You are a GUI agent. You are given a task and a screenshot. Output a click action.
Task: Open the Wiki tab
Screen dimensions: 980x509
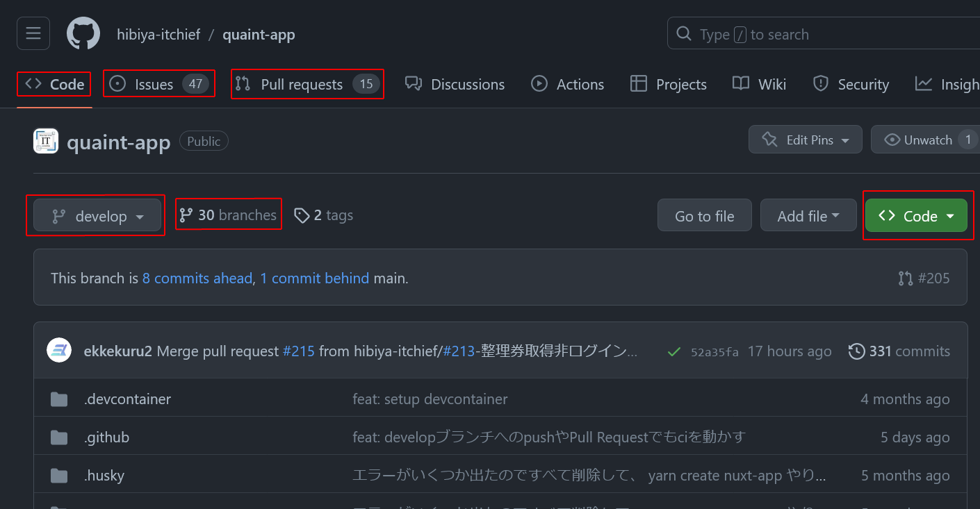coord(760,85)
